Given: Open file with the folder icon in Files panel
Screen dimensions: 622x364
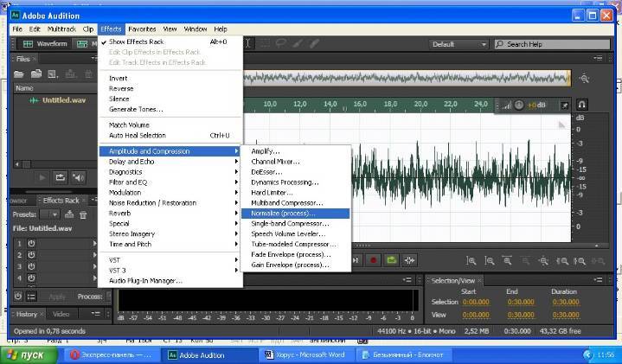Looking at the screenshot, I should [18, 74].
